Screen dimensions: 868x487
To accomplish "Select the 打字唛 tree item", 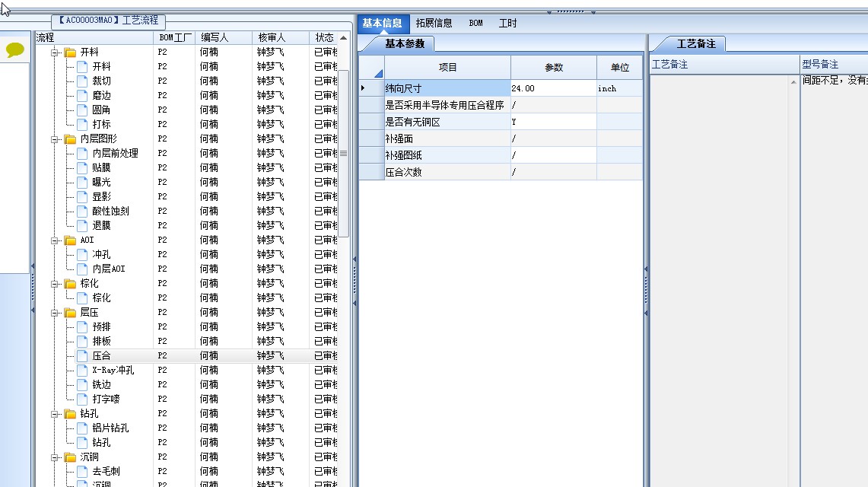I will click(106, 399).
